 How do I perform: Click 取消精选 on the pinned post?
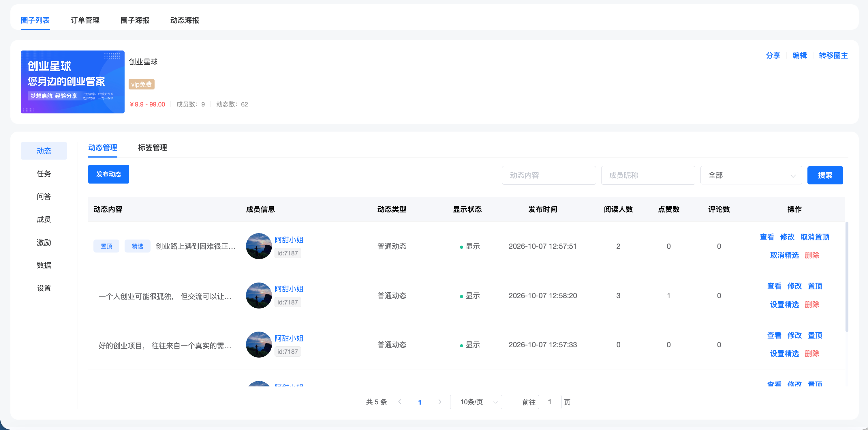pyautogui.click(x=784, y=255)
